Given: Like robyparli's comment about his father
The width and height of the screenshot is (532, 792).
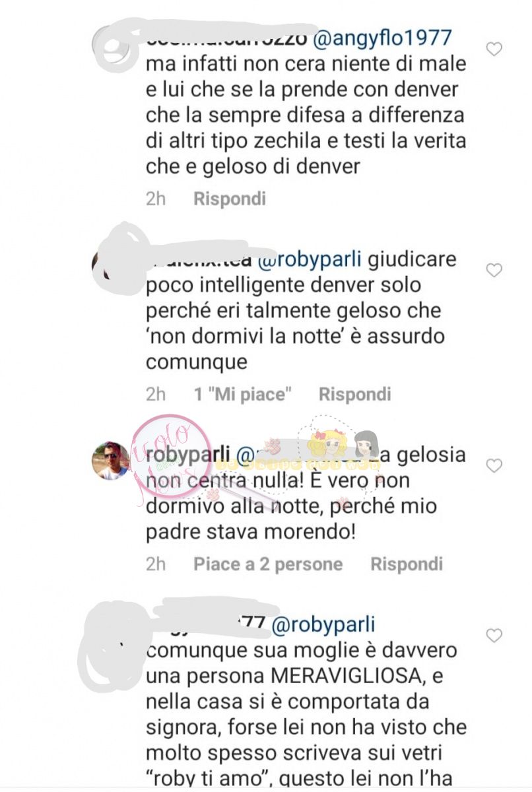Looking at the screenshot, I should pyautogui.click(x=494, y=466).
